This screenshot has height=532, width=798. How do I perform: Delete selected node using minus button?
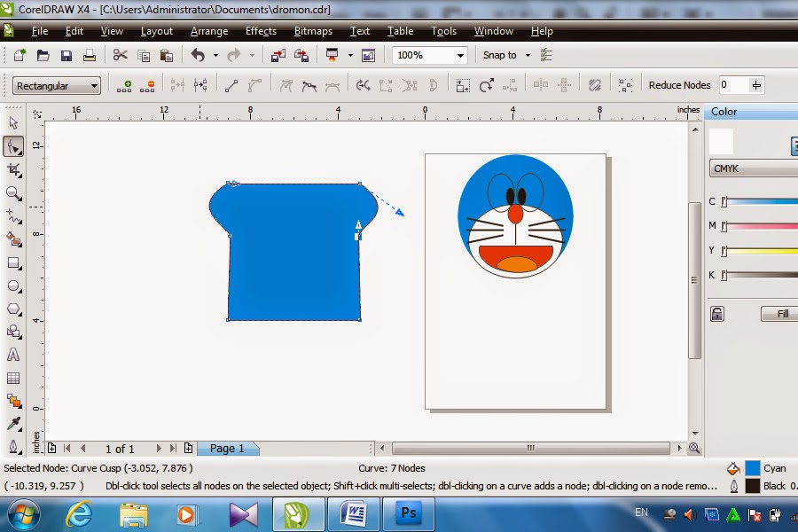pyautogui.click(x=151, y=85)
